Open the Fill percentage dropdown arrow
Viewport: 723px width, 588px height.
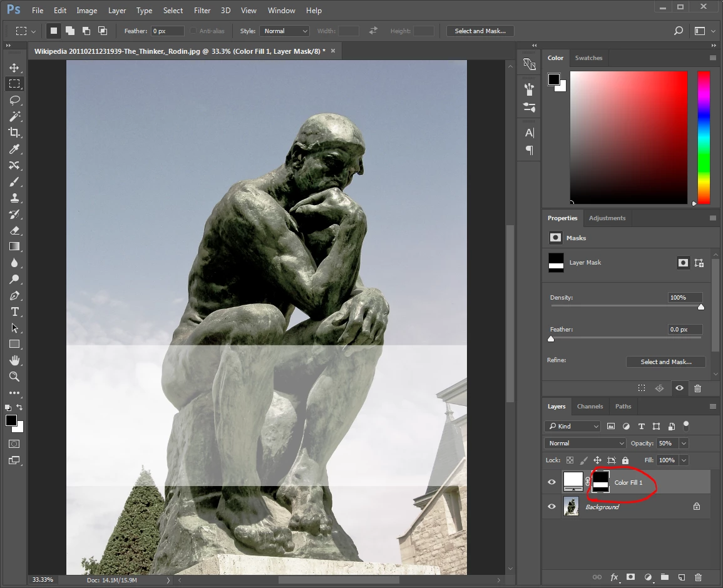pos(684,460)
